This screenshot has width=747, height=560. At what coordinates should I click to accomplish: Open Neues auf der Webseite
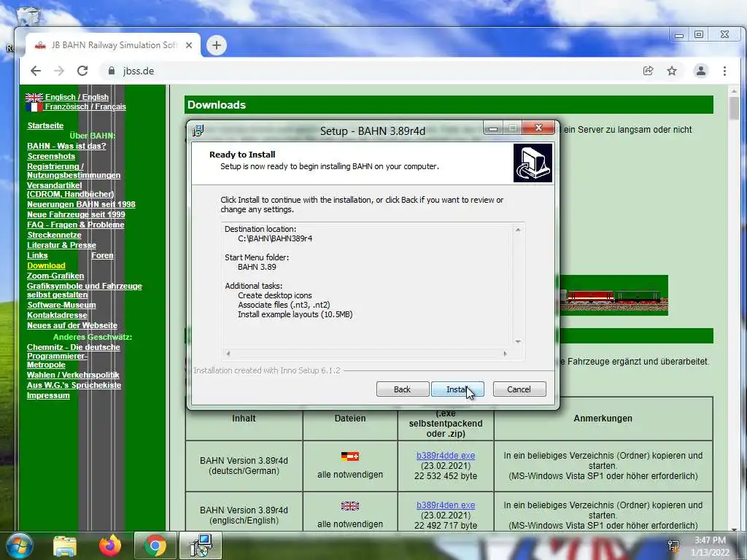pyautogui.click(x=72, y=326)
